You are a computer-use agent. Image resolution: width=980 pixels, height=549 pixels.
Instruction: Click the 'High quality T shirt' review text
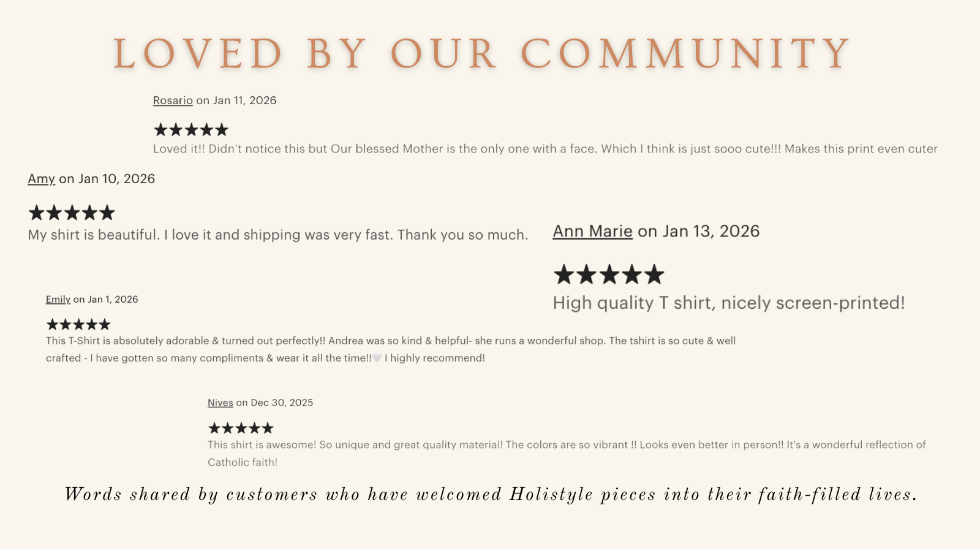[x=729, y=303]
